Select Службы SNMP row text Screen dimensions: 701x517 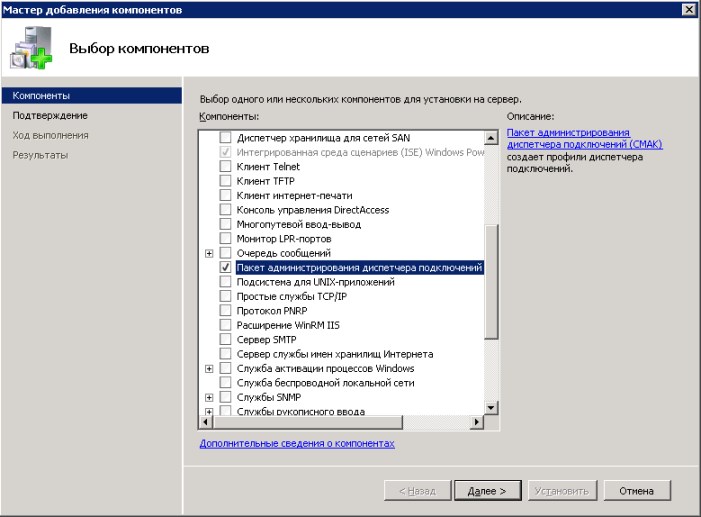point(269,397)
